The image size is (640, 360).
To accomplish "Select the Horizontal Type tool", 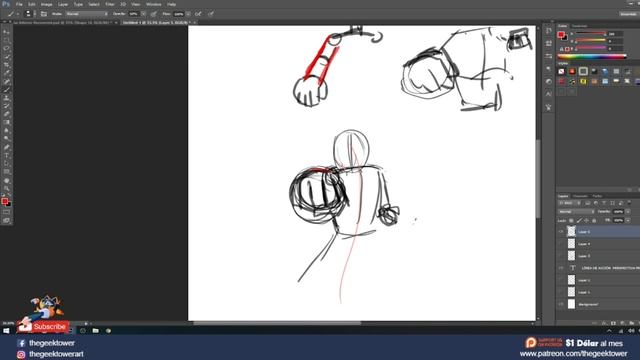I will click(6, 156).
